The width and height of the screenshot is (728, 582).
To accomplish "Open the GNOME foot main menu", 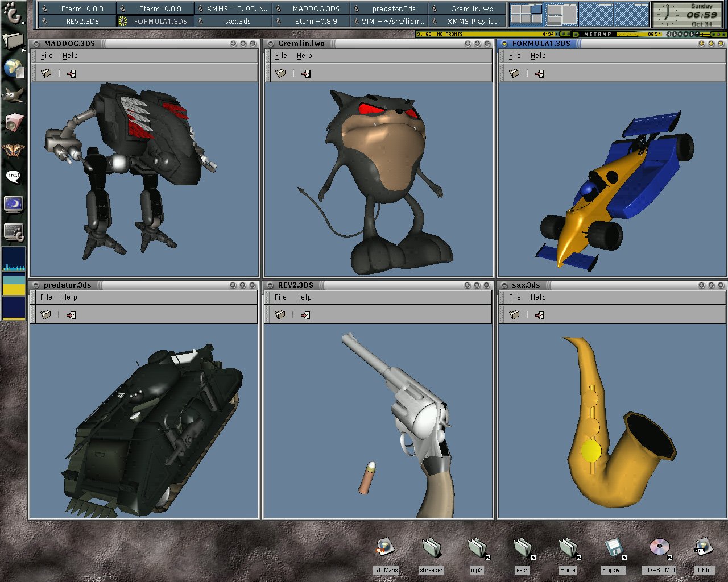I will pos(13,14).
